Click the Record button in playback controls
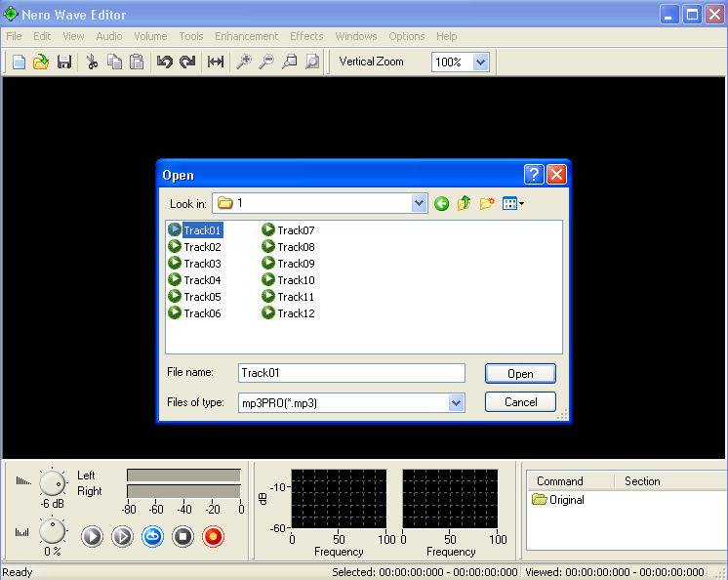 [x=213, y=536]
